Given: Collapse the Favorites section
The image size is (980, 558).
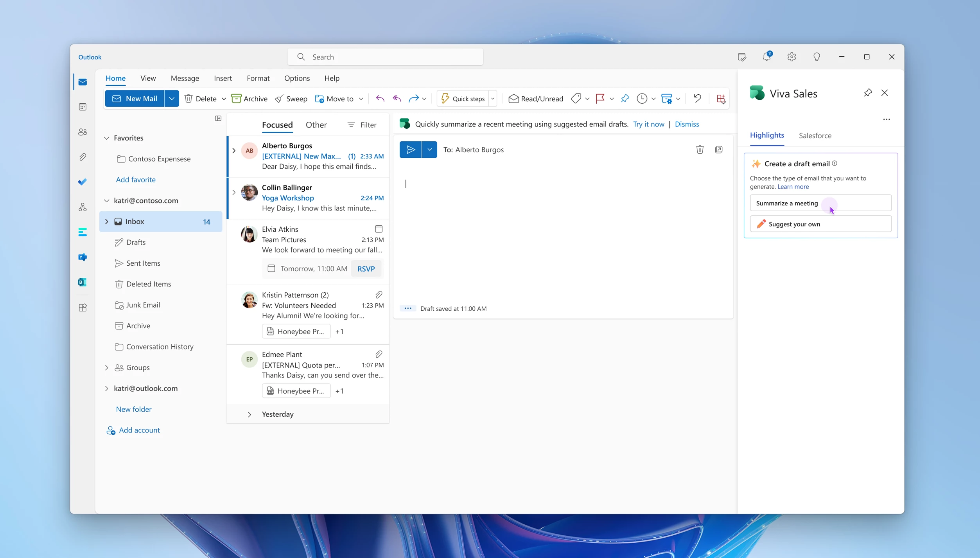Looking at the screenshot, I should (x=106, y=138).
